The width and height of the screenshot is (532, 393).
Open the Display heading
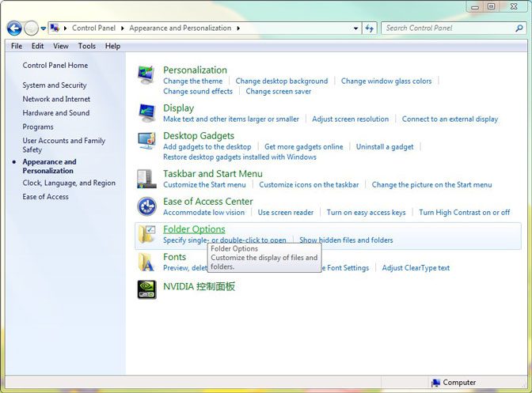tap(178, 108)
